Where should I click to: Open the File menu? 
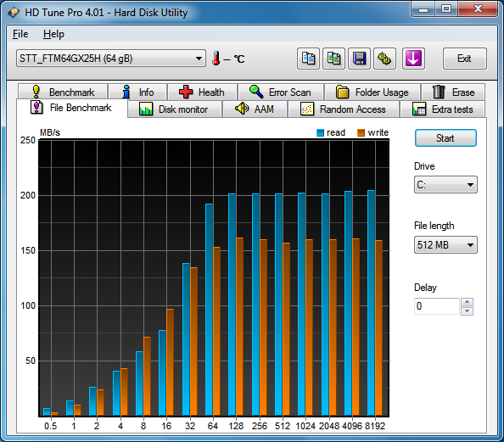pyautogui.click(x=20, y=34)
